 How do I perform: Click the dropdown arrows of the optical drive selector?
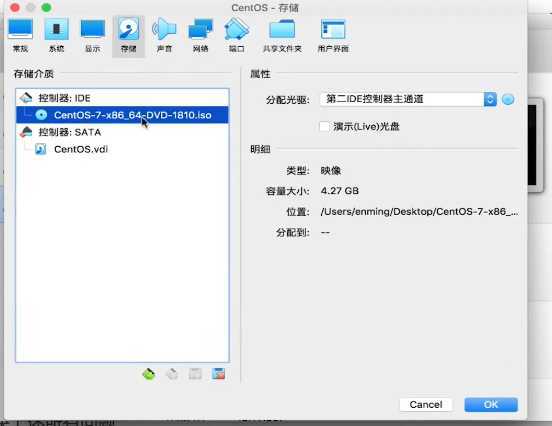pos(490,99)
